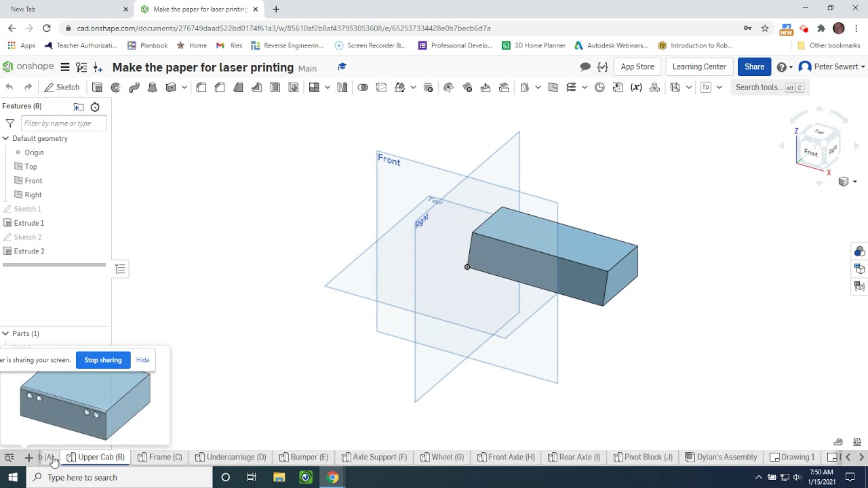Click the insert features plus icon by title

point(98,67)
